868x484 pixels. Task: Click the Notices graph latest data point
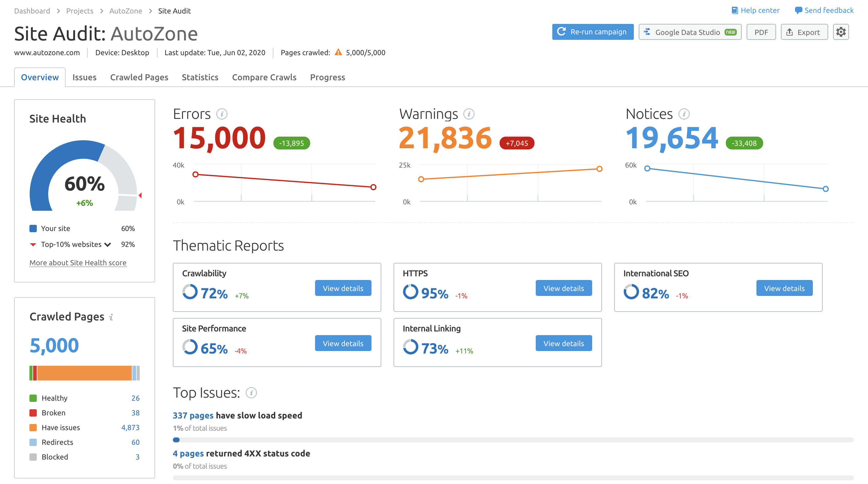pos(825,189)
